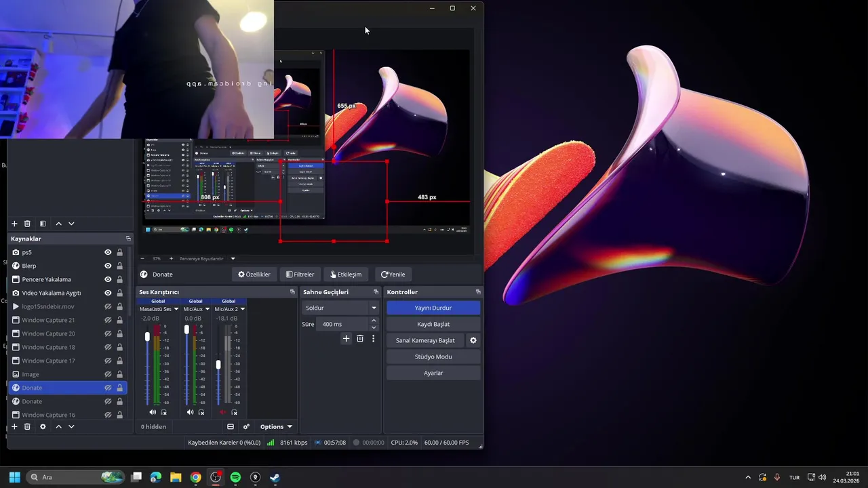868x488 pixels.
Task: Open Chrome from the taskbar
Action: click(195, 477)
